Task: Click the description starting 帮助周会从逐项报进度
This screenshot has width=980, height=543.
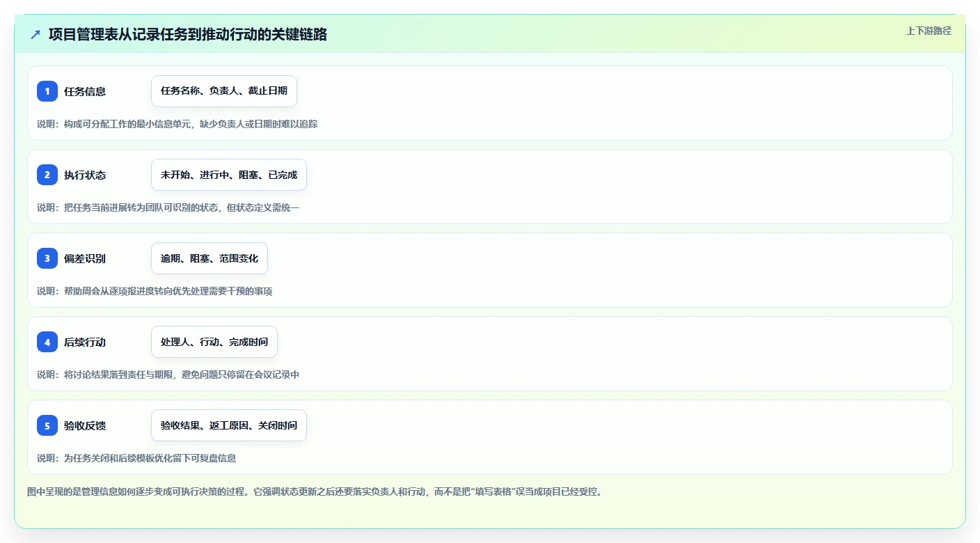Action: pos(155,291)
